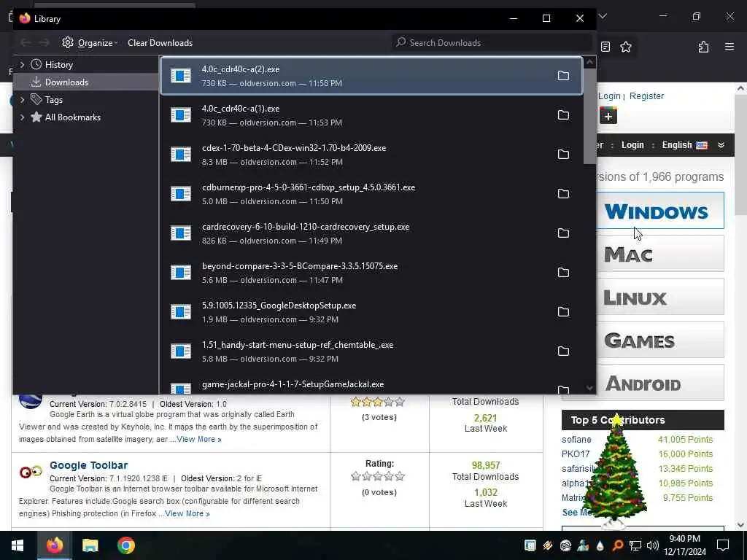Viewport: 747px width, 560px height.
Task: Click the Android category button
Action: tap(660, 383)
